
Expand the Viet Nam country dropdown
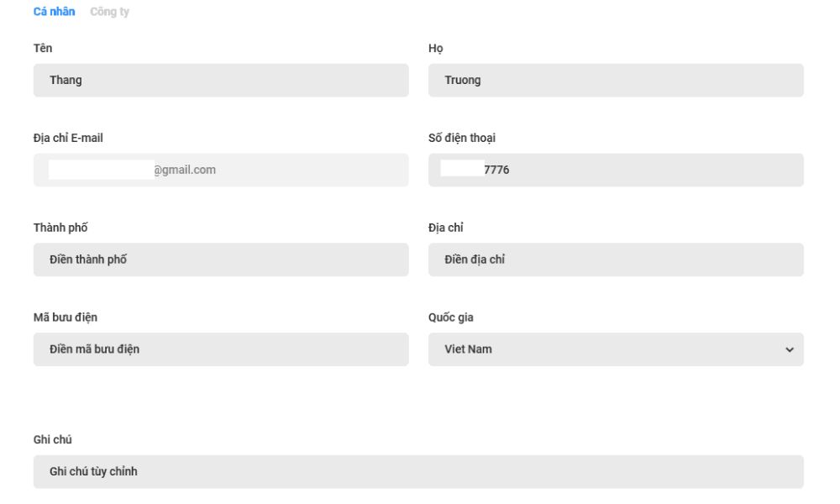(x=616, y=349)
